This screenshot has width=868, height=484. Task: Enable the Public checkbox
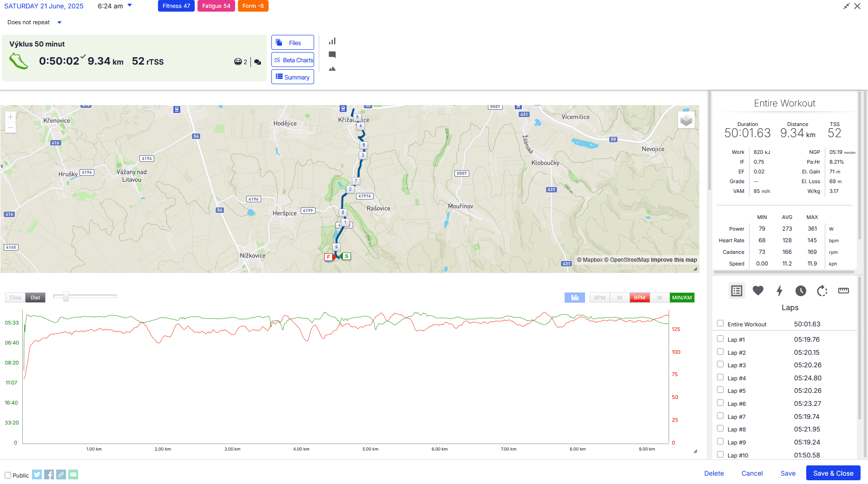(8, 475)
